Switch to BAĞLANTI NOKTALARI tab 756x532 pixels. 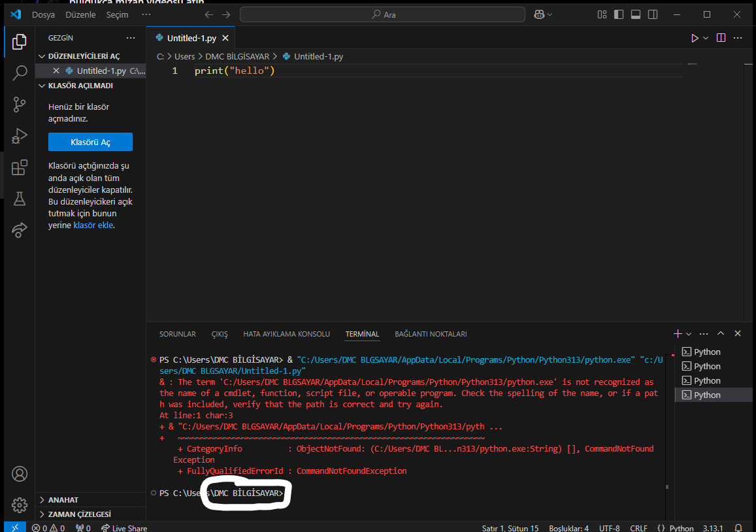pyautogui.click(x=431, y=334)
